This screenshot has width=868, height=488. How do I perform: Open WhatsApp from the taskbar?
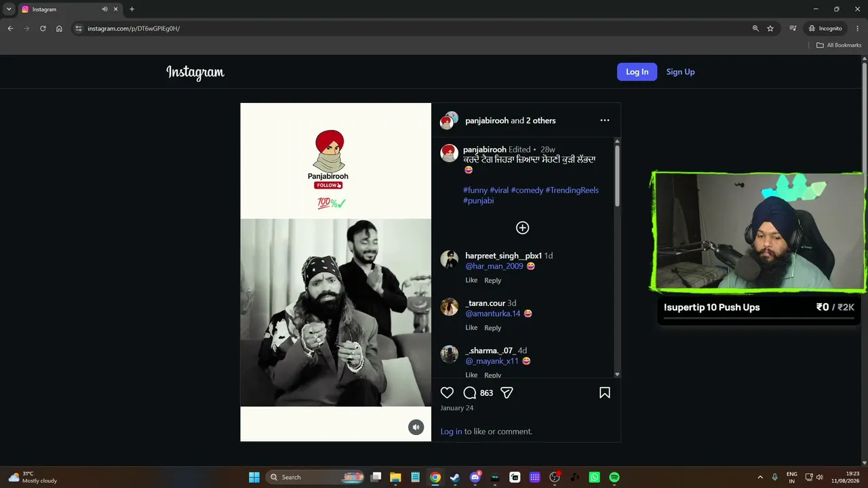click(595, 477)
